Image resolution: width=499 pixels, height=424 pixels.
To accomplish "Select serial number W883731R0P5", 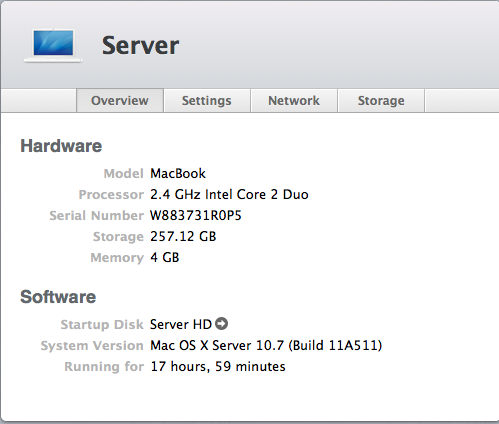I will pos(196,215).
